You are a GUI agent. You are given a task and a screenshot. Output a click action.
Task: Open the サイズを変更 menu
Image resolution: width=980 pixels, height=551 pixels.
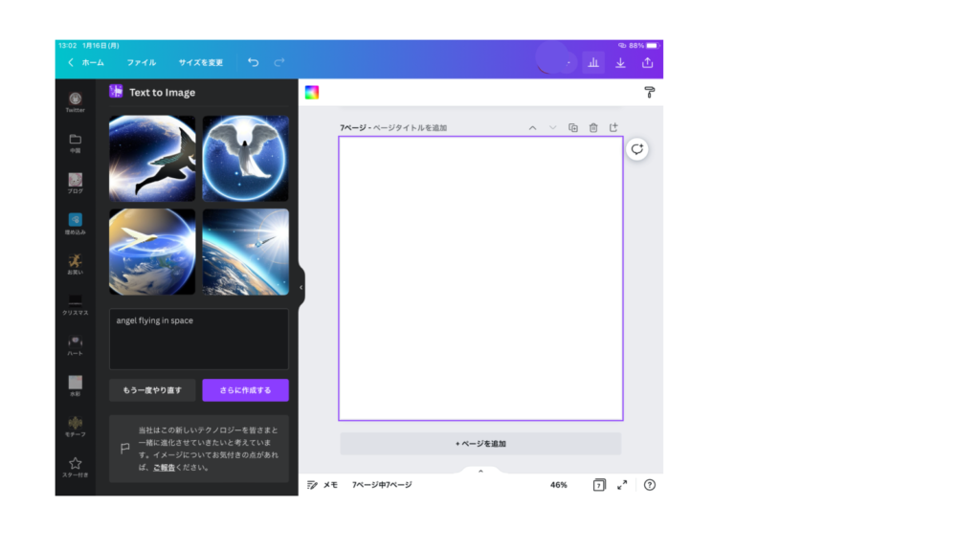coord(201,62)
